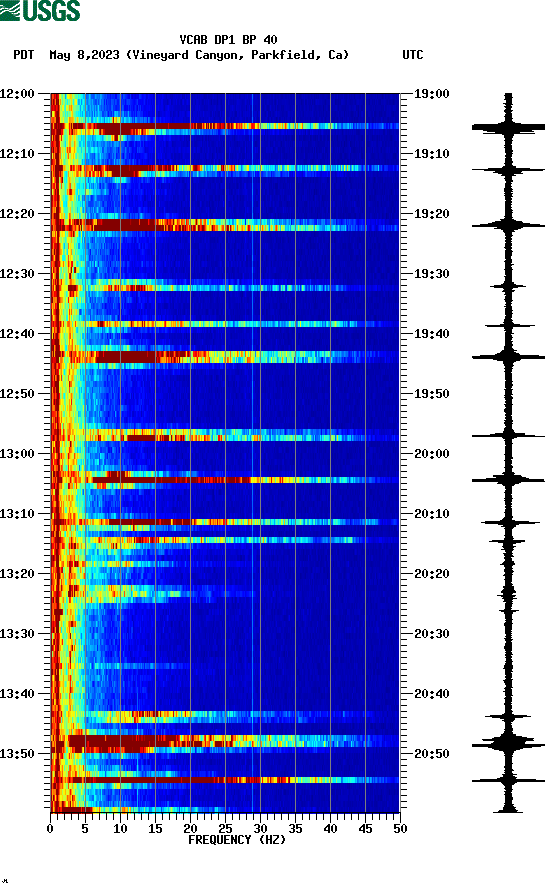
Task: Click the 45 Hz frequency tick label
Action: coord(365,829)
